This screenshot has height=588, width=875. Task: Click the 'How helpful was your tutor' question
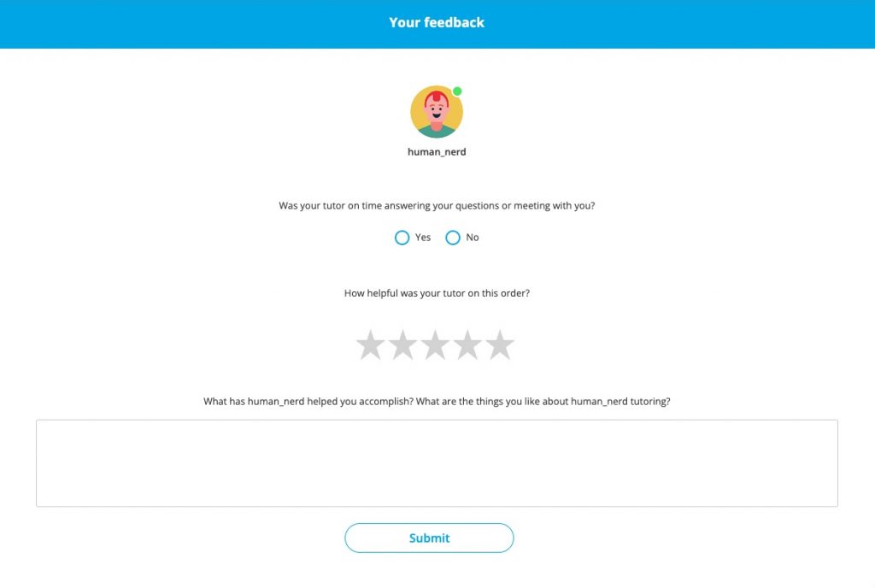click(436, 292)
